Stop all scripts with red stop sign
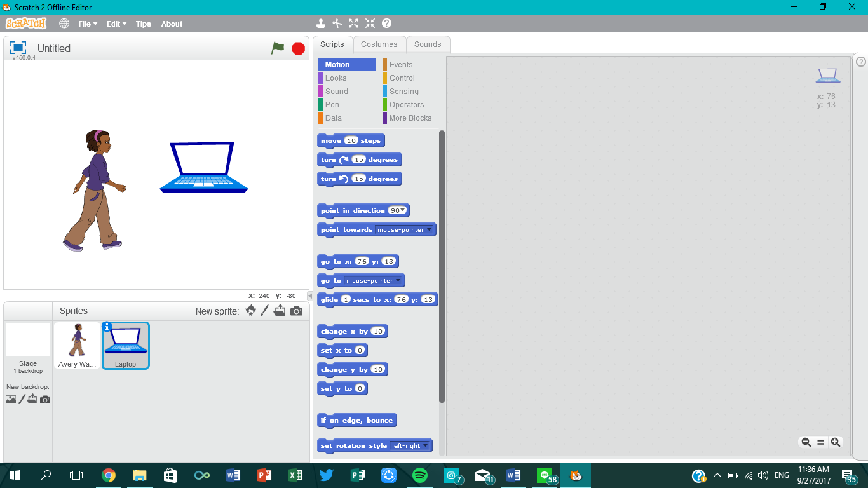The image size is (868, 488). coord(297,48)
